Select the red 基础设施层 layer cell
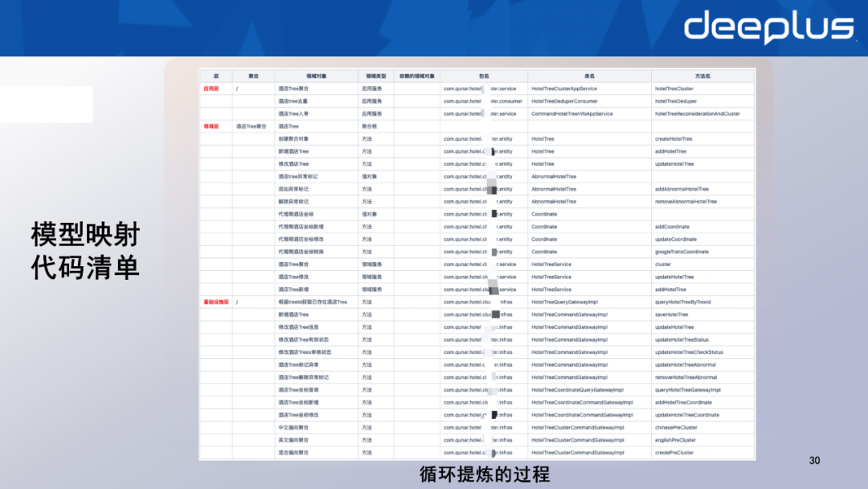 click(x=215, y=302)
